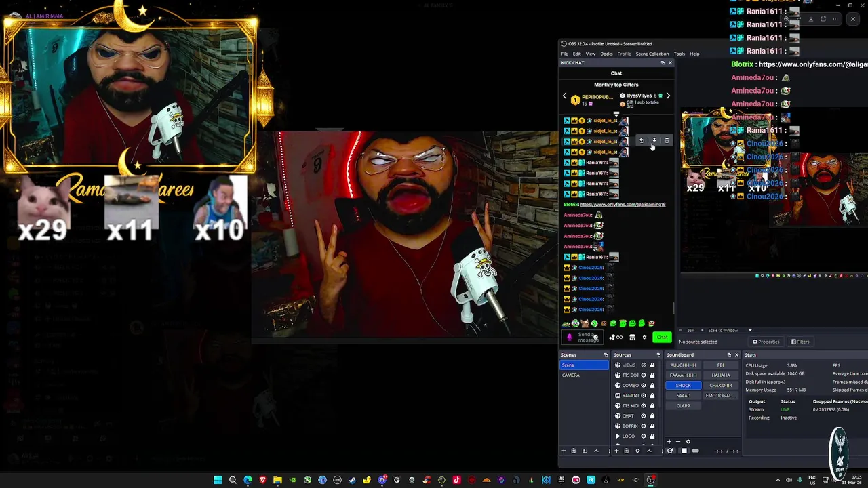This screenshot has height=488, width=868.
Task: Unlock the CHAT source
Action: point(652,416)
